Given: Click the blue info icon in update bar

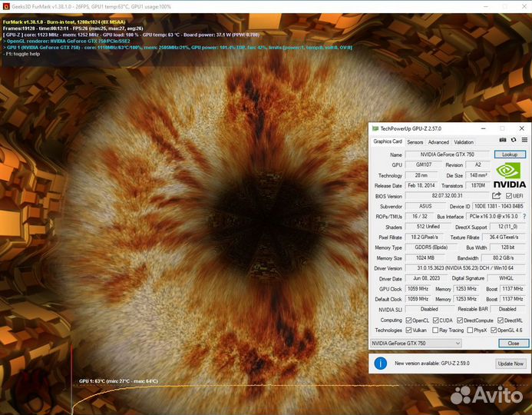Looking at the screenshot, I should click(379, 363).
